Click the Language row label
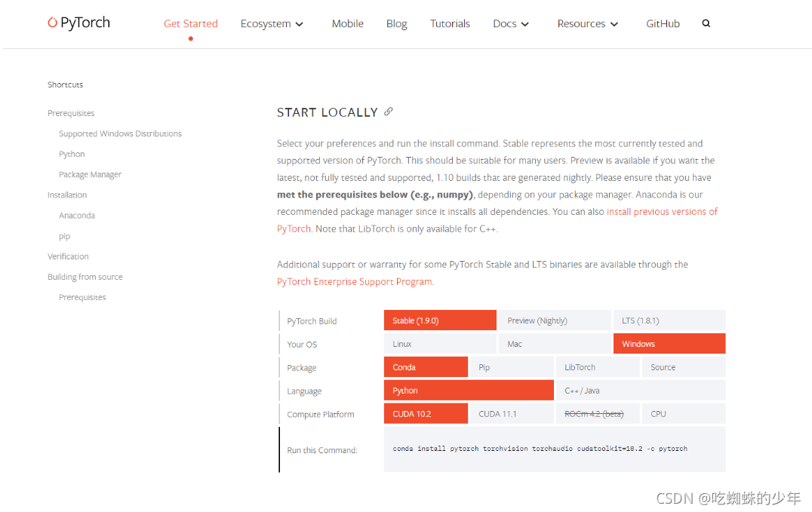 tap(304, 391)
